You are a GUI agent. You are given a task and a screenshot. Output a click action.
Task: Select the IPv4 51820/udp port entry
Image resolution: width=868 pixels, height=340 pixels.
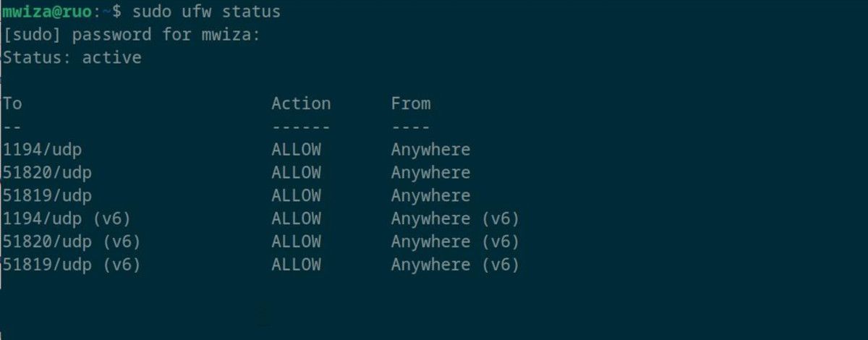point(47,173)
